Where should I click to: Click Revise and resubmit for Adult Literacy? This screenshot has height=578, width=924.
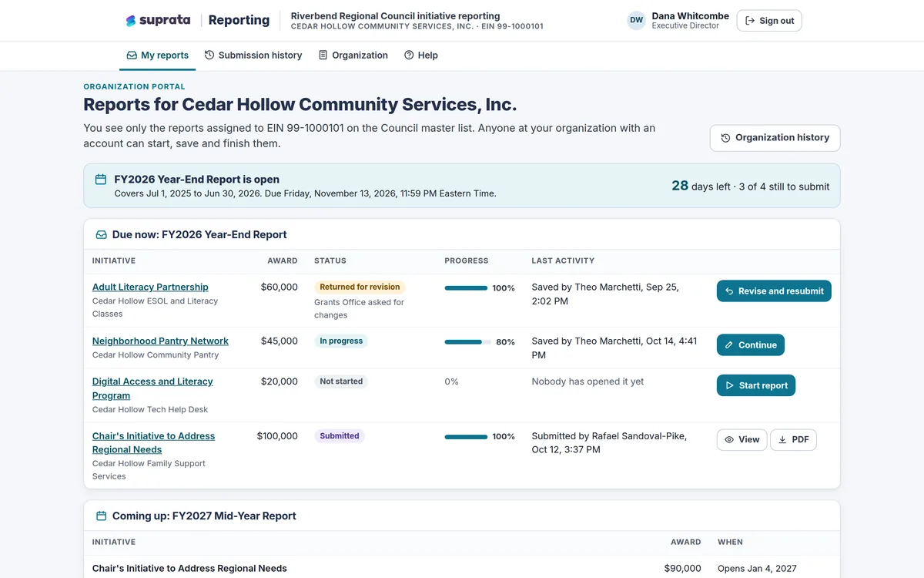pyautogui.click(x=774, y=291)
